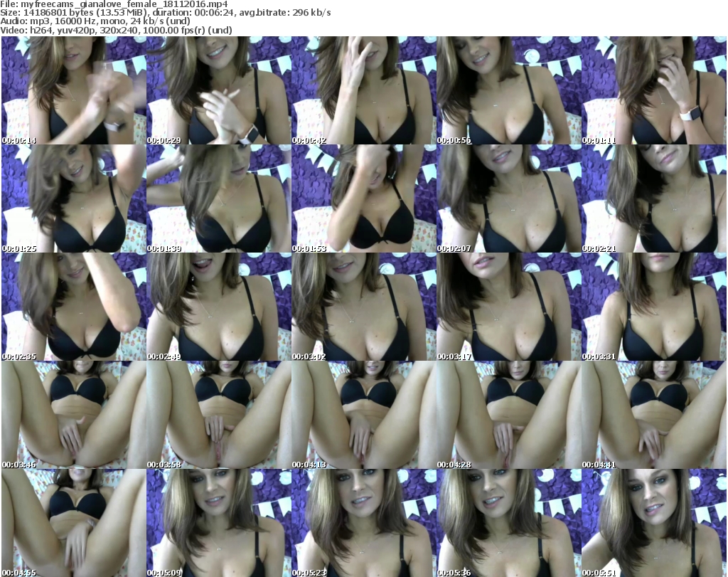728x577 pixels.
Task: Open the frame stamped 00:02:21
Action: point(654,198)
